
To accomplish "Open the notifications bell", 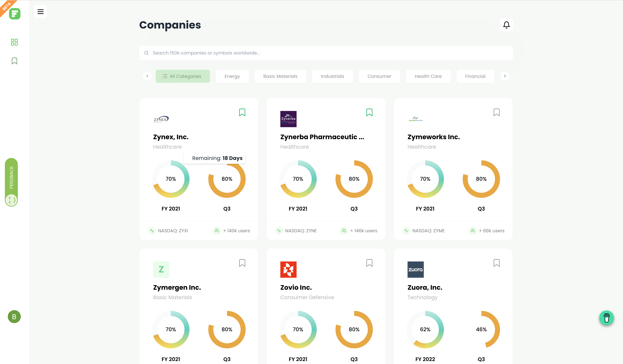I will point(506,25).
